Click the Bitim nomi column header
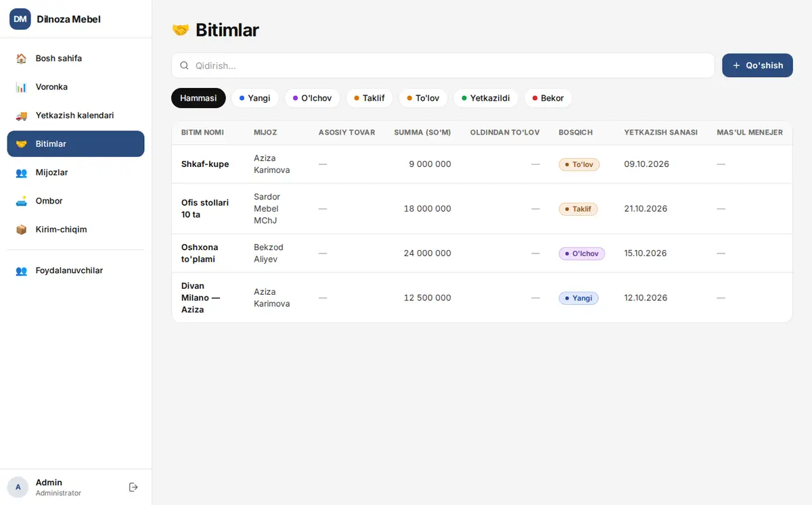The height and width of the screenshot is (505, 812). click(202, 133)
